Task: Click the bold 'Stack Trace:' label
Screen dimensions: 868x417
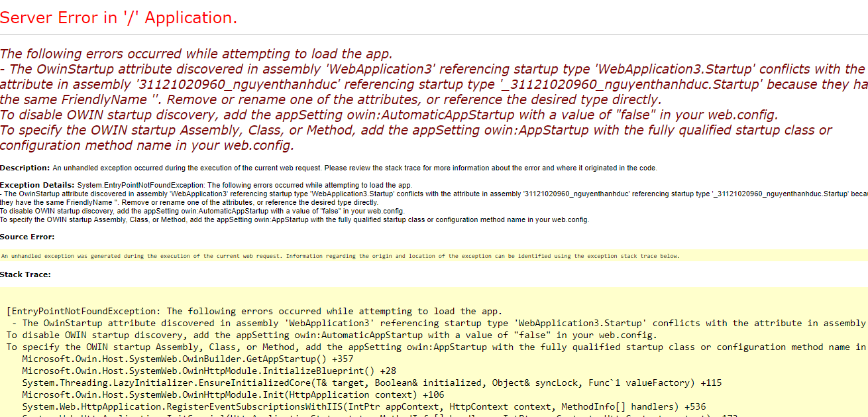Action: click(25, 274)
